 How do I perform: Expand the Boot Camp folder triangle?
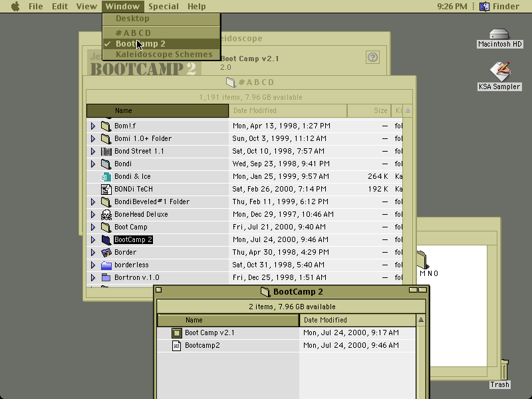[x=93, y=227]
